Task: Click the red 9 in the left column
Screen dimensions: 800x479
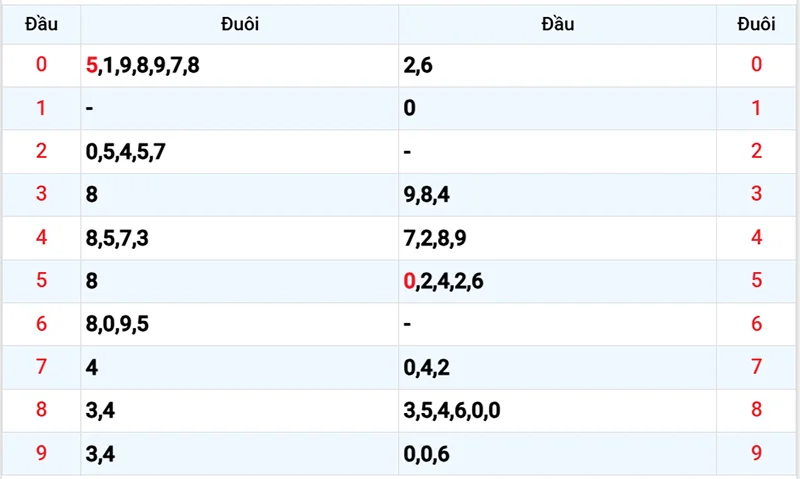Action: (x=41, y=454)
